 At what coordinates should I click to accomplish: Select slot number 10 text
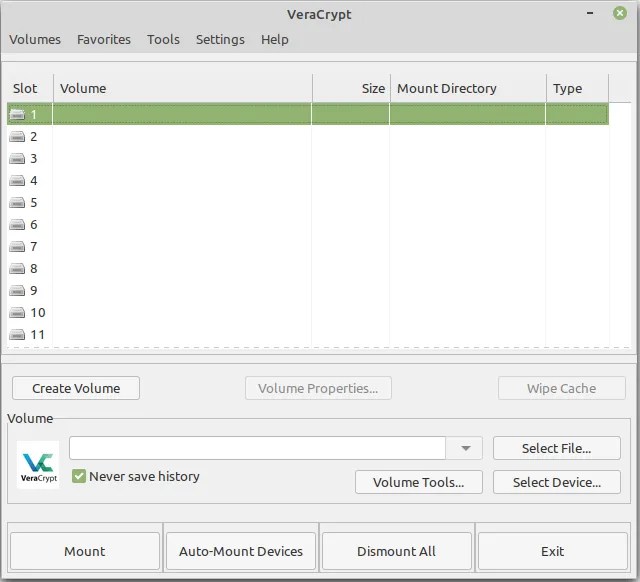38,313
